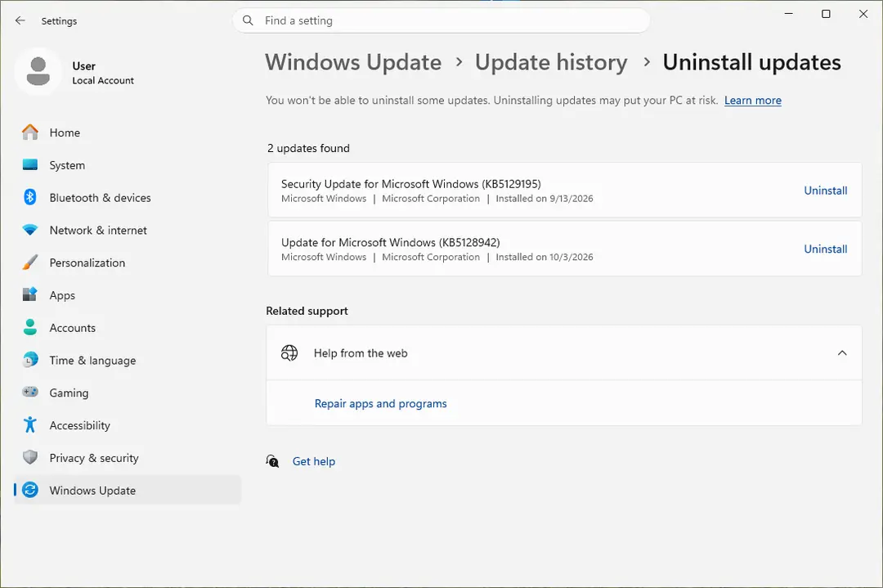
Task: Select Personalization in the sidebar
Action: pos(128,263)
